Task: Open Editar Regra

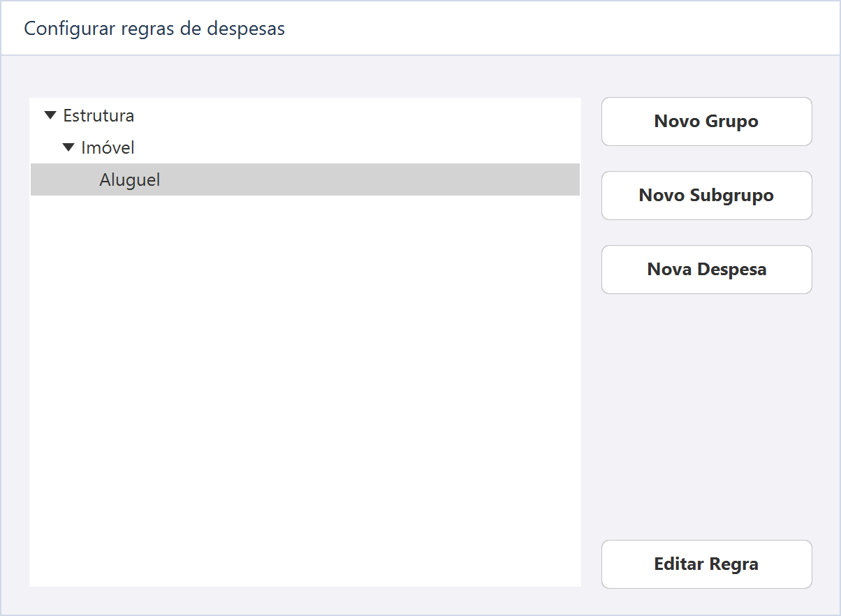Action: (706, 564)
